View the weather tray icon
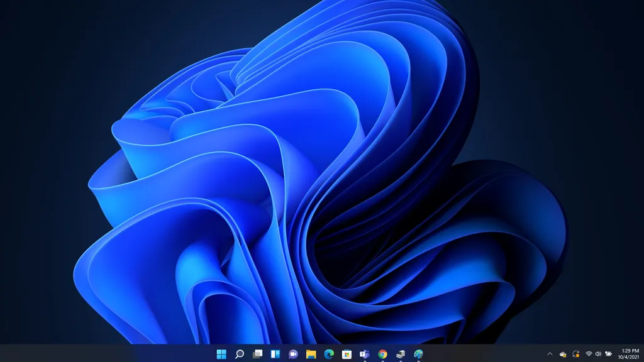The width and height of the screenshot is (644, 362). (608, 354)
